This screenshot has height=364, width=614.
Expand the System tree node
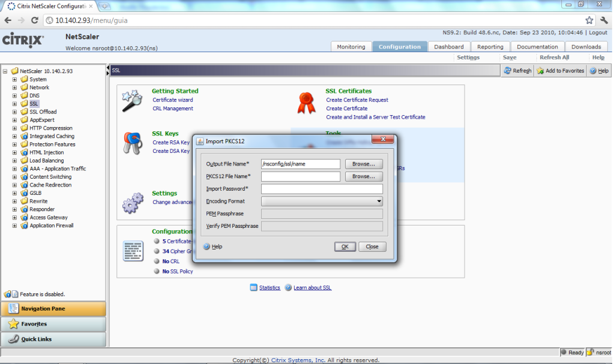(14, 79)
